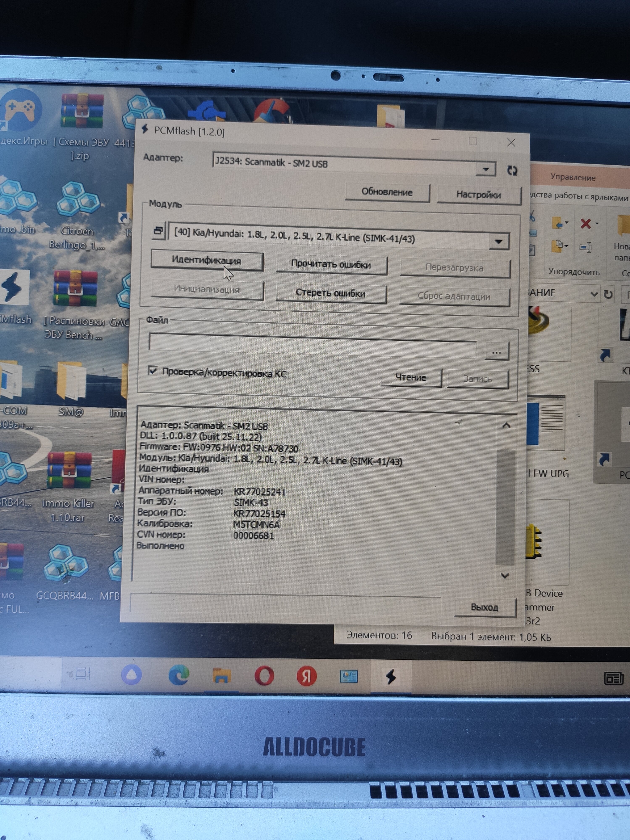
Task: Click the Прочитать ошибки button
Action: pos(331,265)
